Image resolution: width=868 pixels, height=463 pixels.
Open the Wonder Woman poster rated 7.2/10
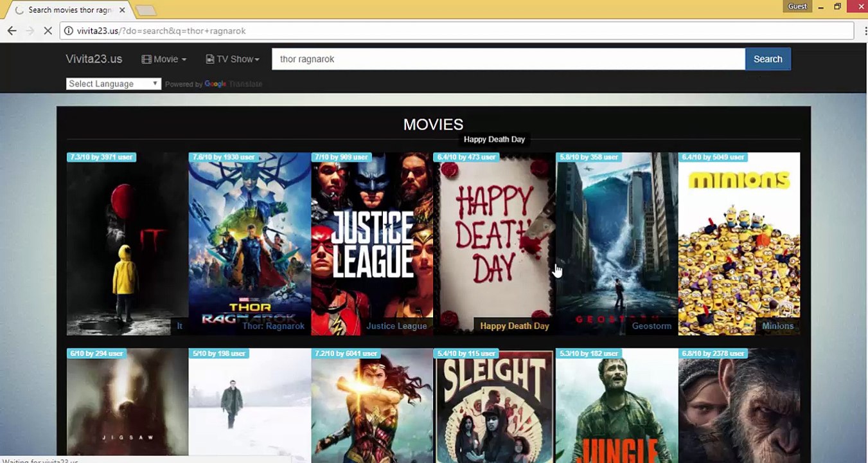tap(372, 406)
